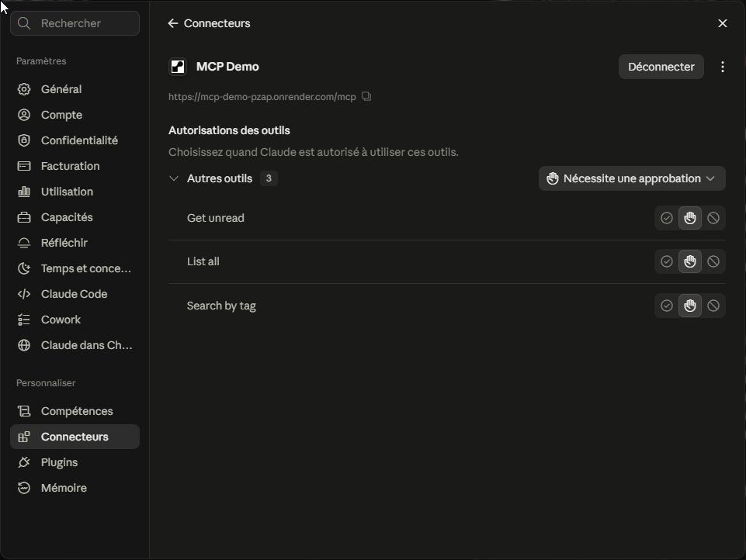Click the Déconnecter button
This screenshot has width=746, height=560.
click(661, 67)
